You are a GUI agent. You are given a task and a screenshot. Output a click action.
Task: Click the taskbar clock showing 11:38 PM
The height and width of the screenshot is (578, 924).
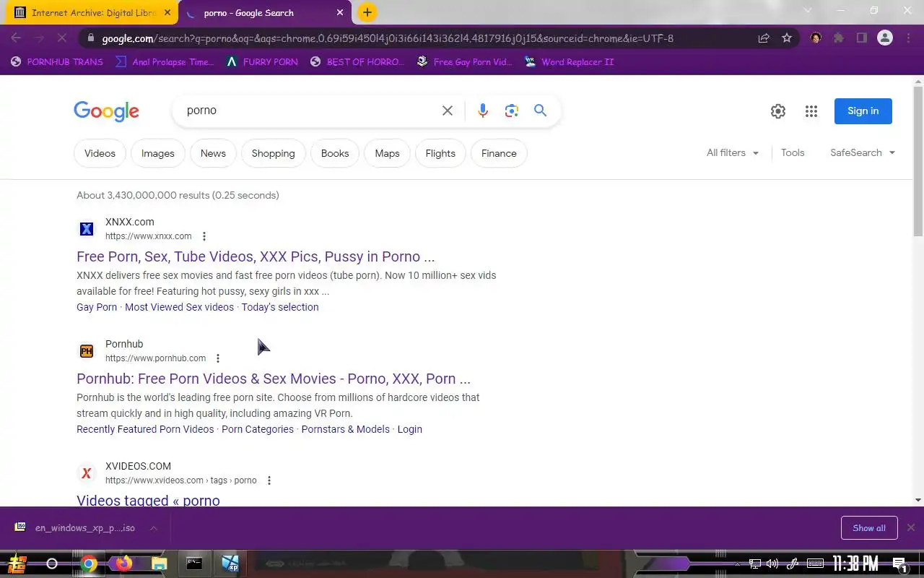tap(855, 564)
